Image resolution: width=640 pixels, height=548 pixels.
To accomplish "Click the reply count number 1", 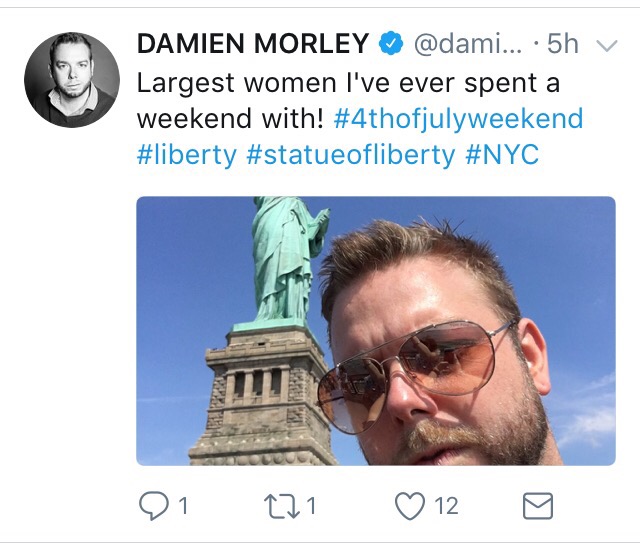I will click(x=183, y=506).
